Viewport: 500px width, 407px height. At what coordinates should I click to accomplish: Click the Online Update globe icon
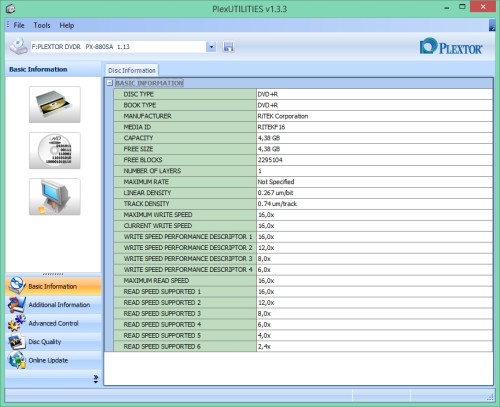(17, 360)
